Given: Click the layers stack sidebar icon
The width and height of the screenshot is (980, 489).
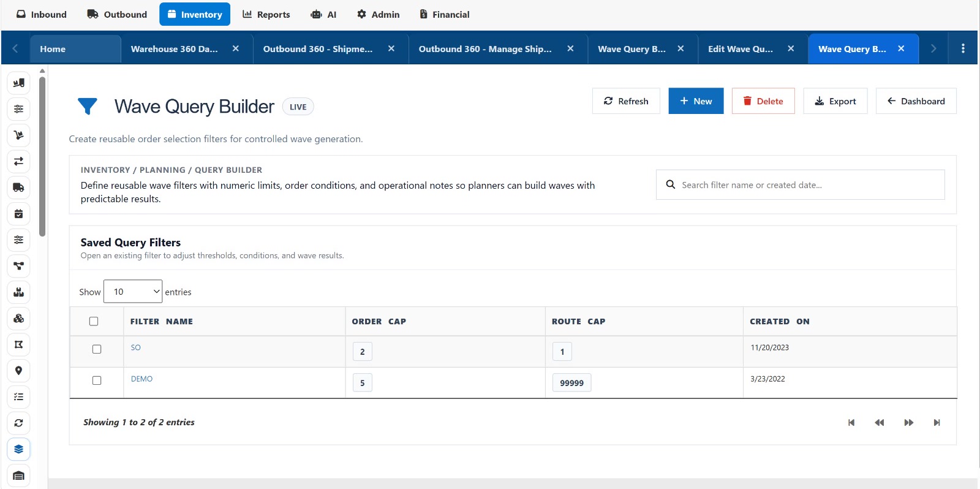Looking at the screenshot, I should point(19,449).
